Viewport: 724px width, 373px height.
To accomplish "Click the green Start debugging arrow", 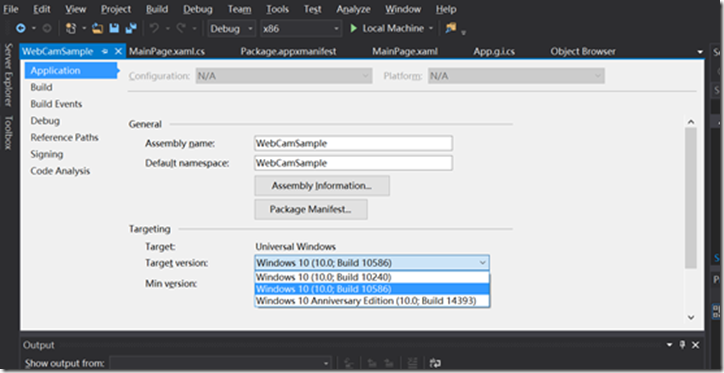I will pos(354,29).
